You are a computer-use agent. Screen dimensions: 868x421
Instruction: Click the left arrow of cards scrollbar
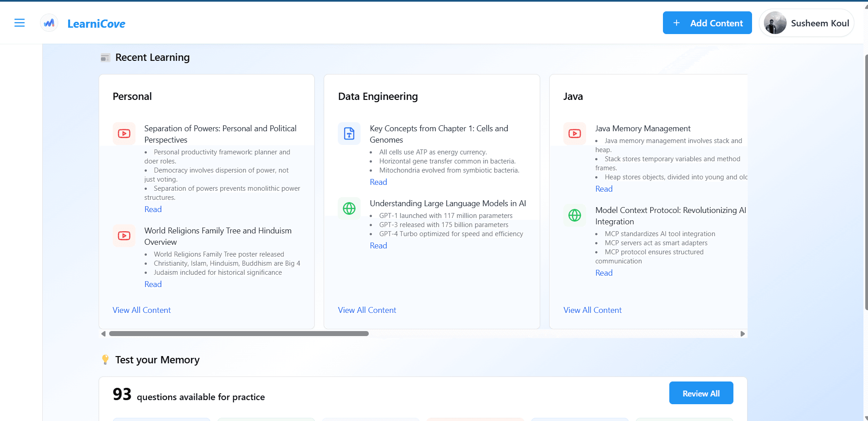103,334
